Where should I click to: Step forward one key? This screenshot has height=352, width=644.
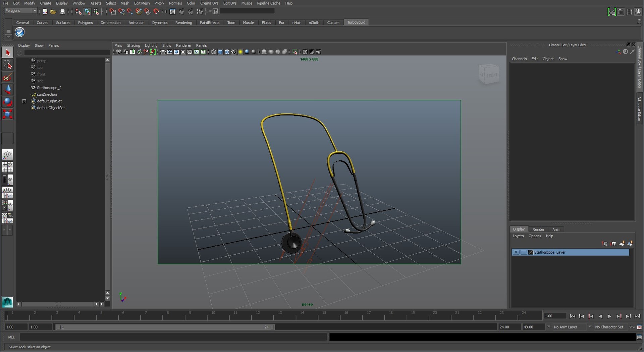(x=619, y=316)
